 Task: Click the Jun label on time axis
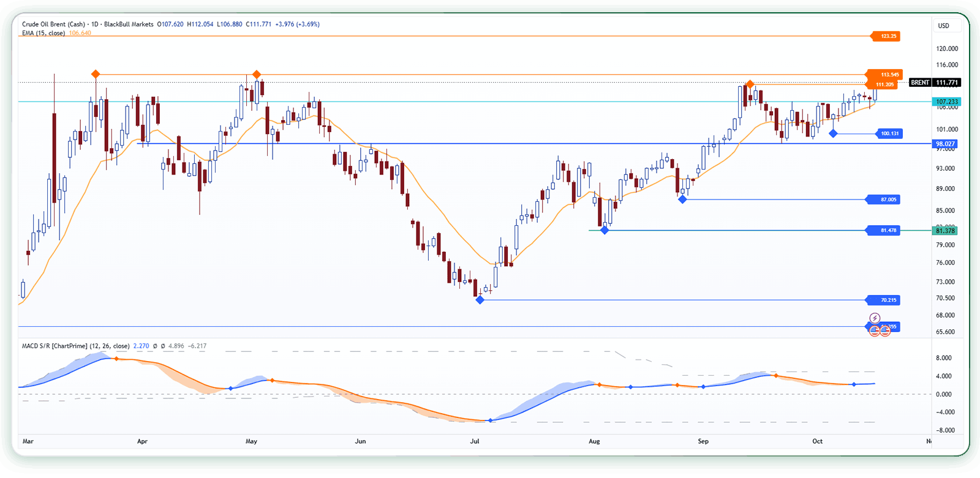pyautogui.click(x=360, y=441)
